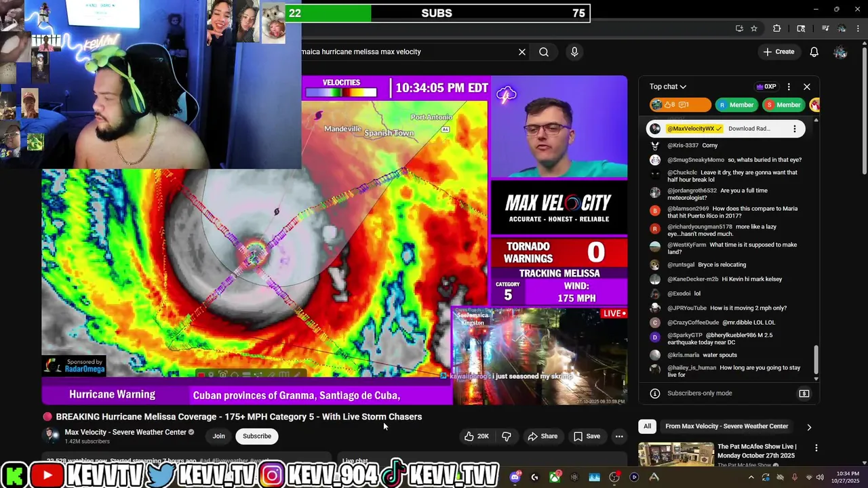Open options for Pat McAfee Show video
Image resolution: width=868 pixels, height=488 pixels.
816,448
